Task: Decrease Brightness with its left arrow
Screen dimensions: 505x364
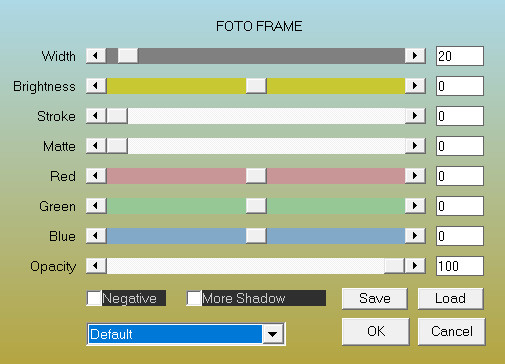Action: tap(96, 86)
